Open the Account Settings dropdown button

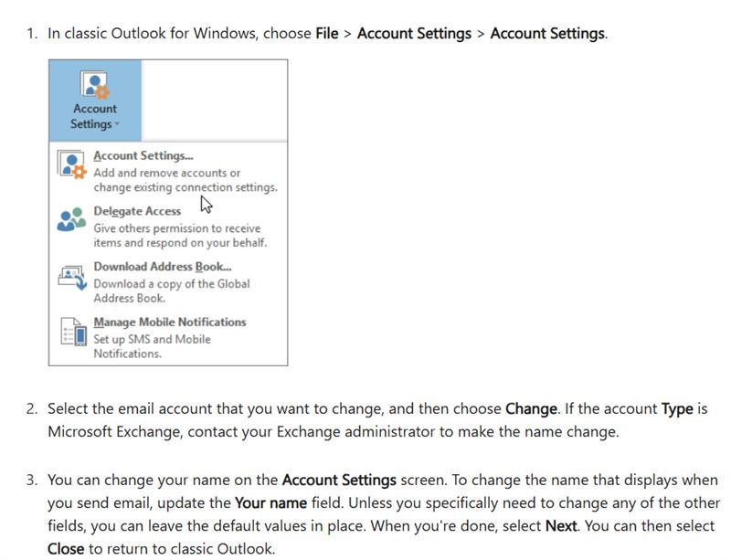tap(95, 100)
